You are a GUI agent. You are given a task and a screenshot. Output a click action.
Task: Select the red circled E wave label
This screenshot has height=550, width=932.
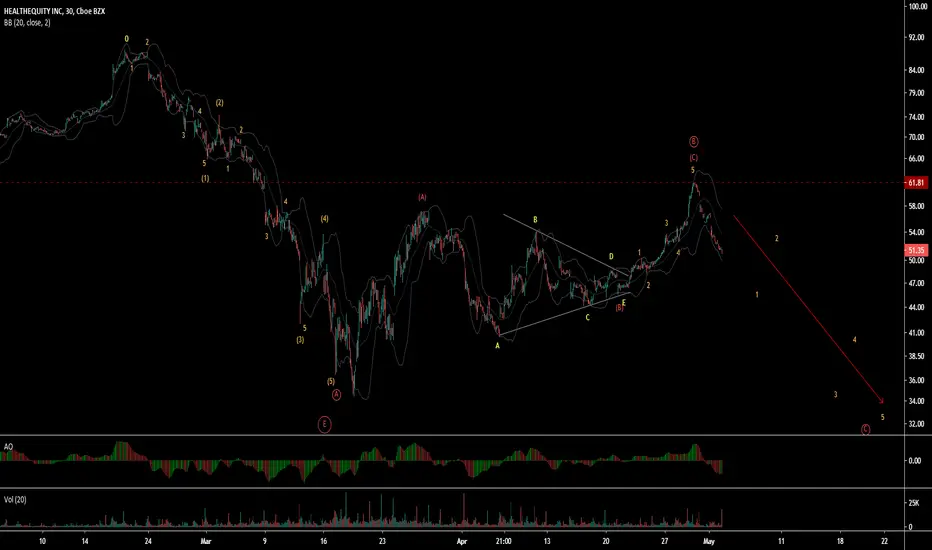(x=324, y=424)
